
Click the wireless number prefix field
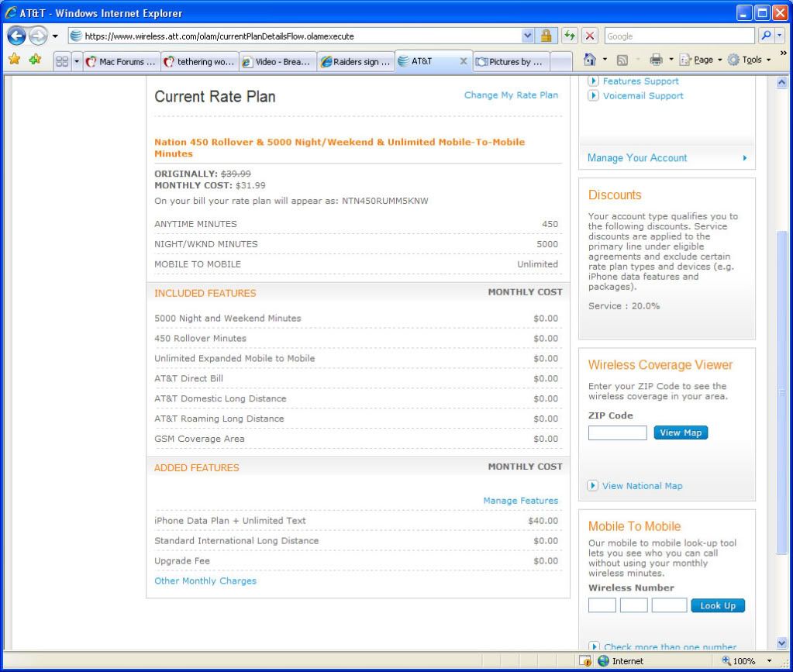[633, 605]
